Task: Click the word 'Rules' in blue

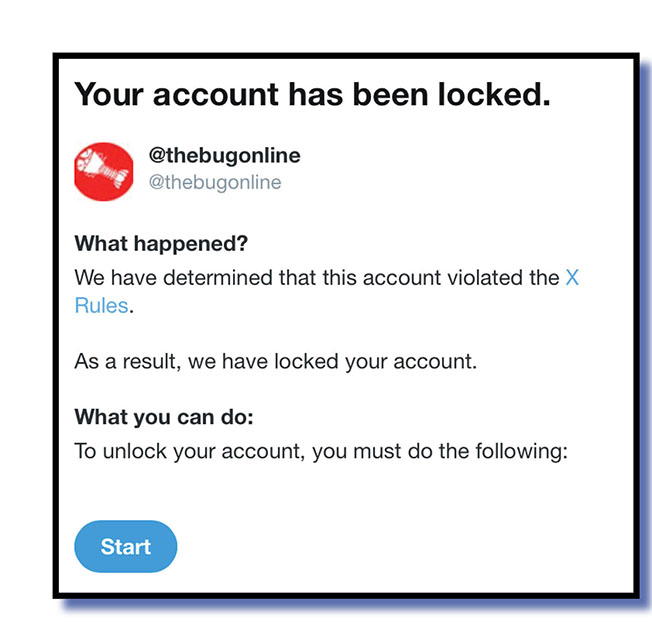Action: [x=101, y=305]
